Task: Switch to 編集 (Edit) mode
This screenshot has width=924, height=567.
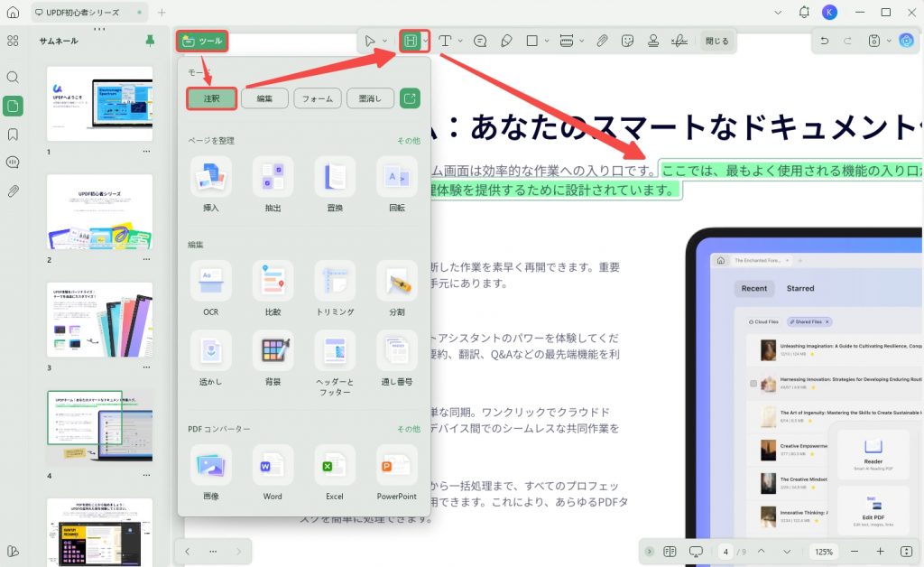Action: pos(264,98)
